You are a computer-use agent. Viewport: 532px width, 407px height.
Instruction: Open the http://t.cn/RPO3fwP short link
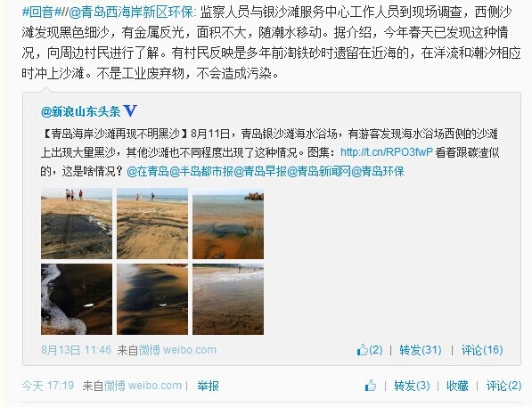[387, 152]
